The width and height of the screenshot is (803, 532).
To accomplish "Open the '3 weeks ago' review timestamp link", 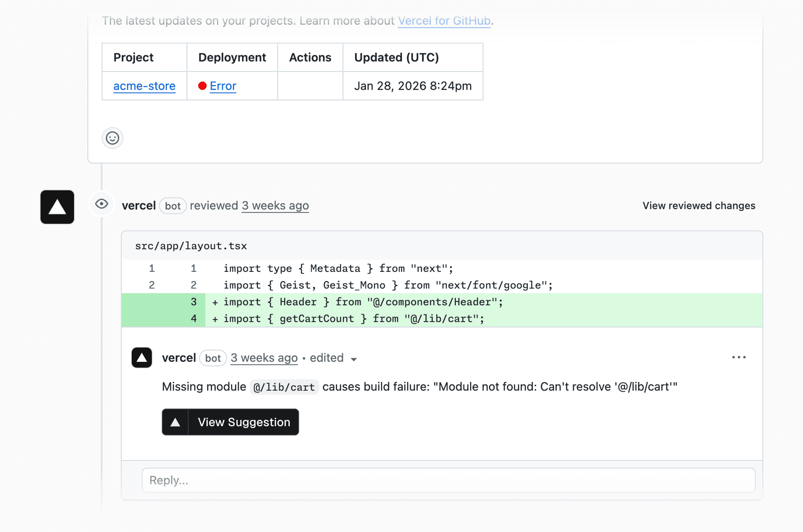I will (275, 205).
